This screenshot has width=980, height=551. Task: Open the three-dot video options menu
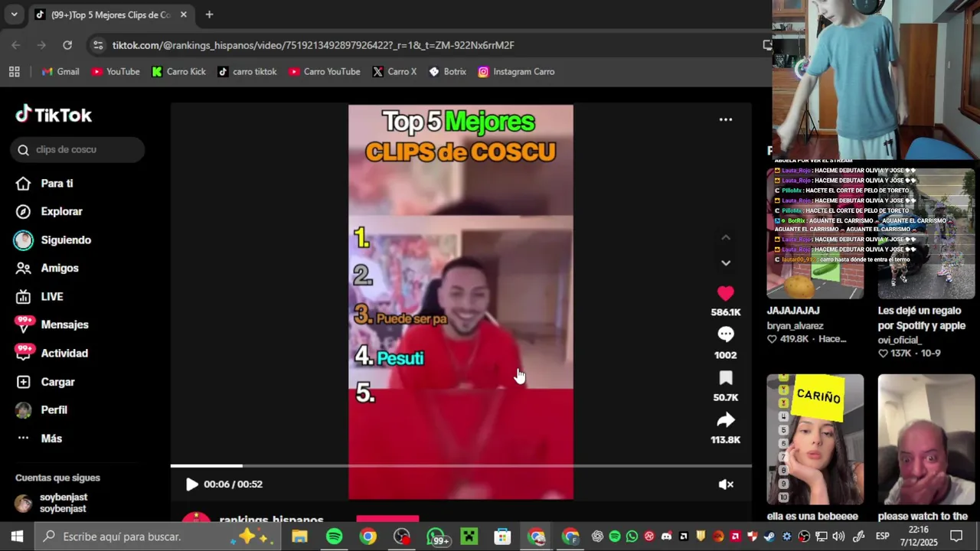(725, 119)
